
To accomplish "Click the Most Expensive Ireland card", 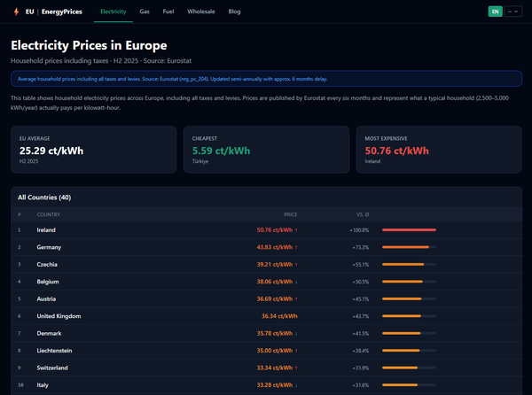I will (x=439, y=150).
